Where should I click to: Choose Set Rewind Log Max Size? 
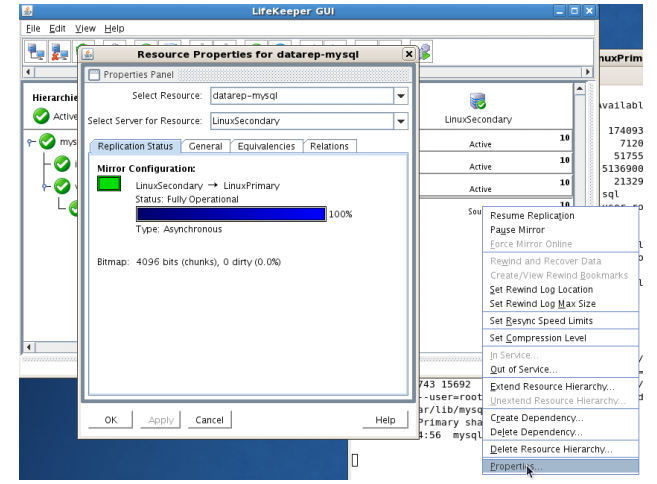[x=560, y=304]
